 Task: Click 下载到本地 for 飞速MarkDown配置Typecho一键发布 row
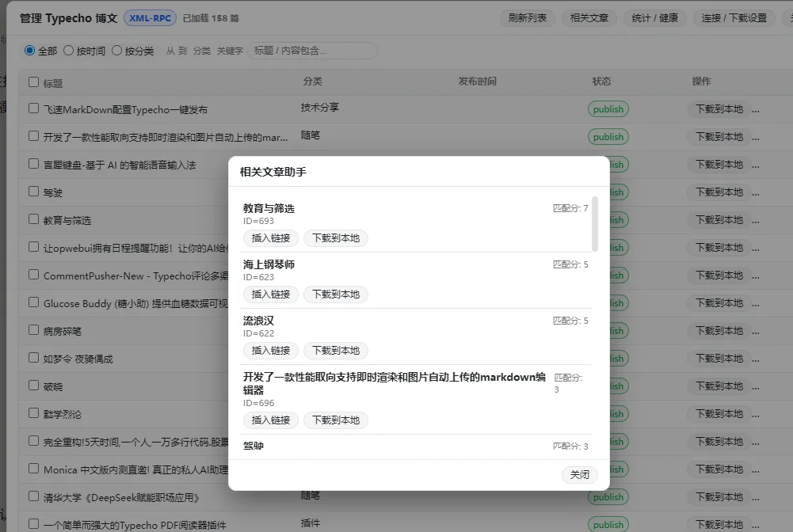[x=719, y=109]
